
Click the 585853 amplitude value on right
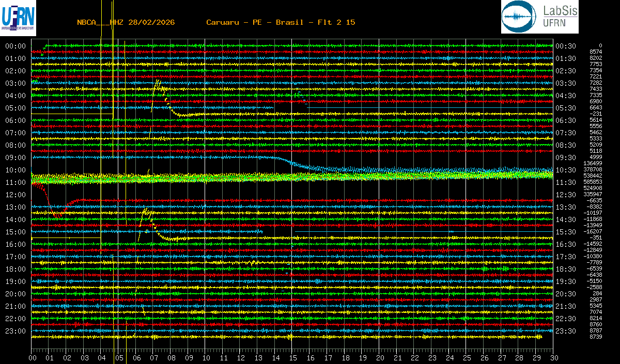coord(593,182)
